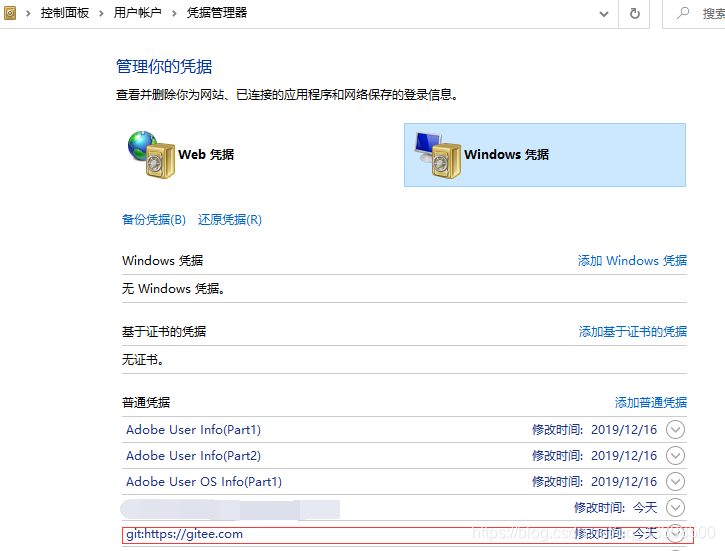The image size is (725, 551).
Task: Expand Adobe User Info(Part1) details chevron
Action: pos(676,430)
